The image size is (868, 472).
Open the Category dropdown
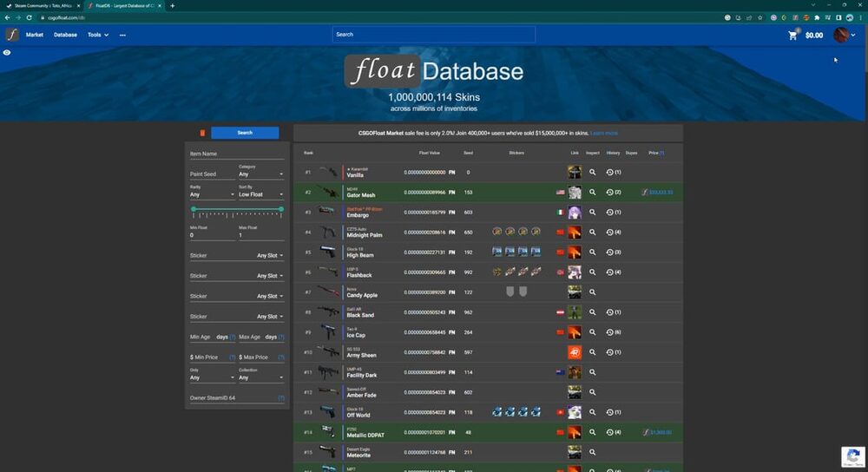(261, 174)
